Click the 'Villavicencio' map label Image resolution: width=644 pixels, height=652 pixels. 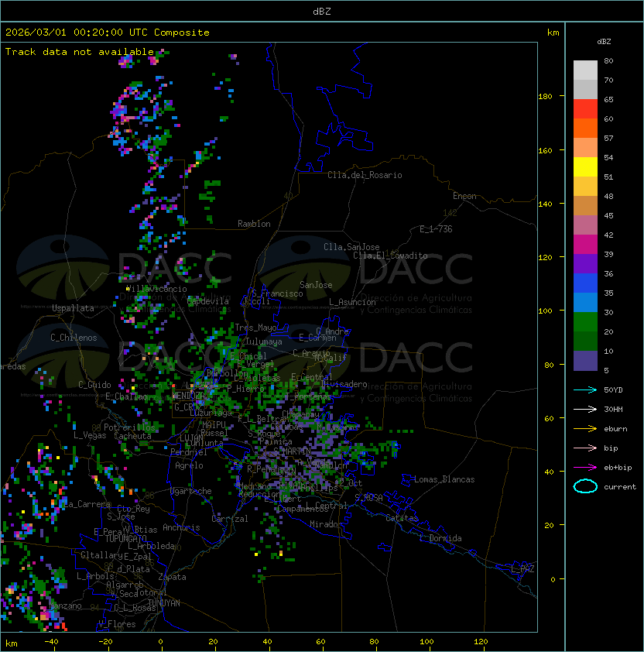pyautogui.click(x=156, y=289)
